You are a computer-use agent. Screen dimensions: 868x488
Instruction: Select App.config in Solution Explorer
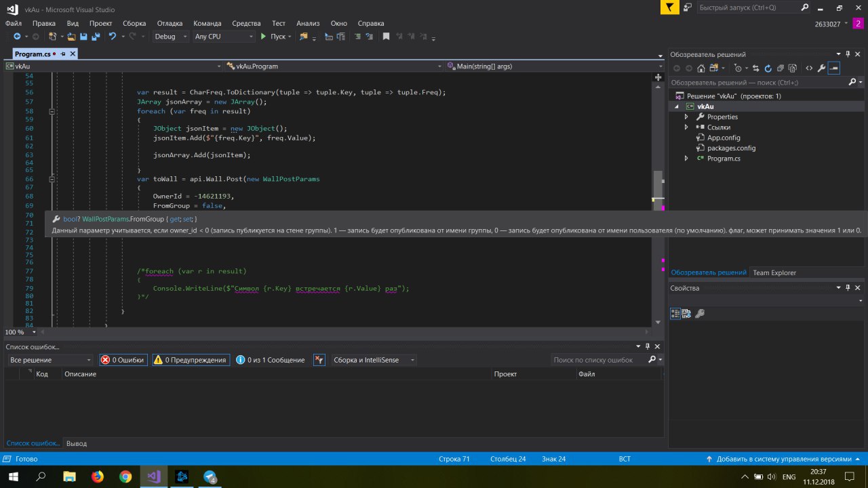click(x=724, y=138)
